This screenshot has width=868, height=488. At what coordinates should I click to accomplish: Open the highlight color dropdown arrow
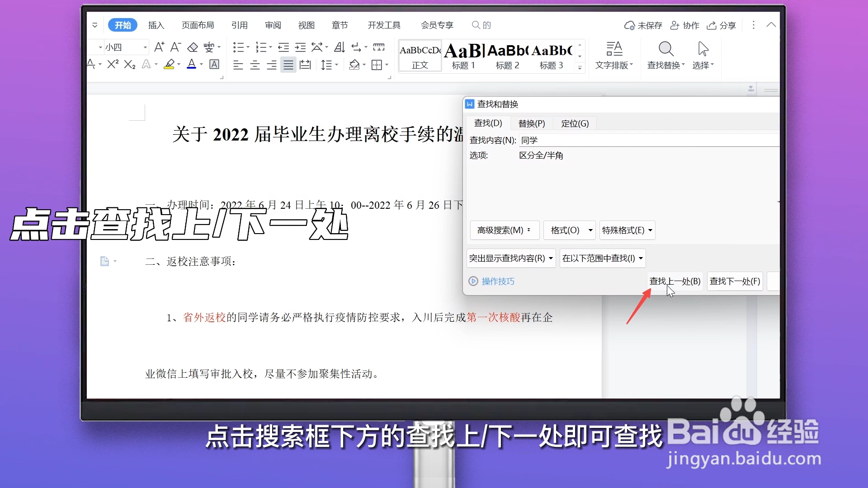(x=179, y=65)
